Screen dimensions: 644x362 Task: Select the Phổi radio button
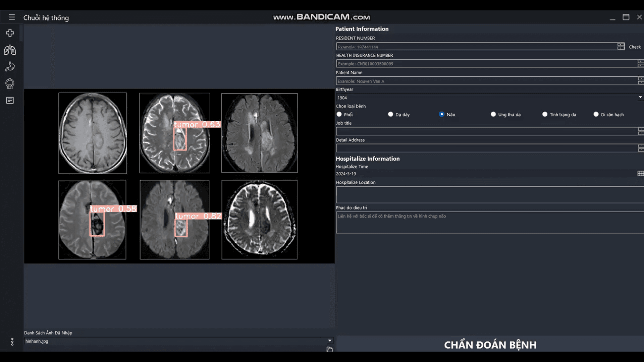339,114
